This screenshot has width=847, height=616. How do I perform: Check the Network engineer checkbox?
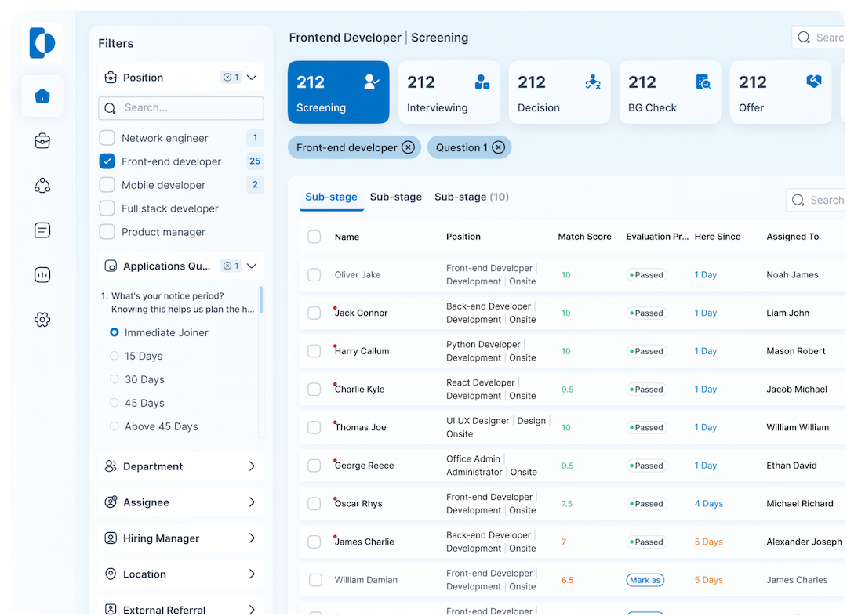tap(107, 138)
